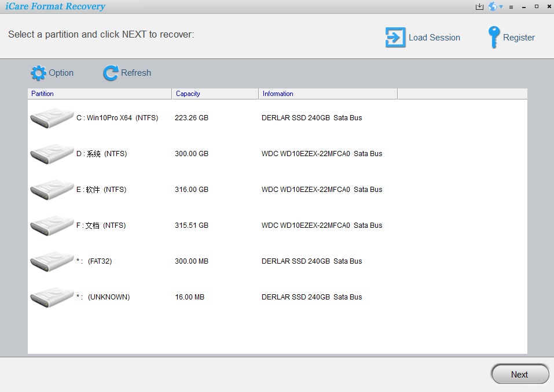554x392 pixels.
Task: Click the download icon in title bar
Action: click(479, 6)
